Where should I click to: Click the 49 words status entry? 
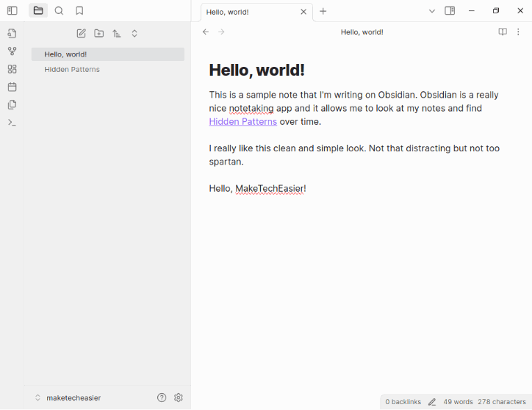[458, 402]
